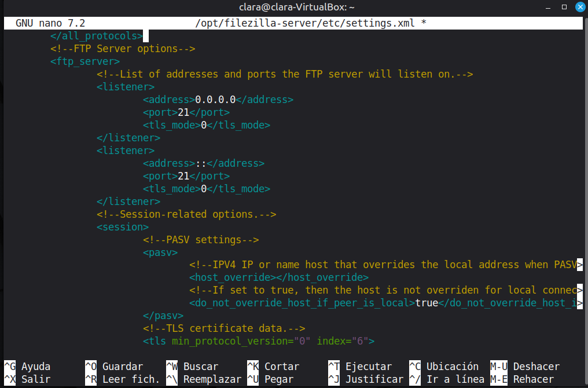The height and width of the screenshot is (388, 588).
Task: Click the ^X Salir exit shortcut
Action: [28, 379]
